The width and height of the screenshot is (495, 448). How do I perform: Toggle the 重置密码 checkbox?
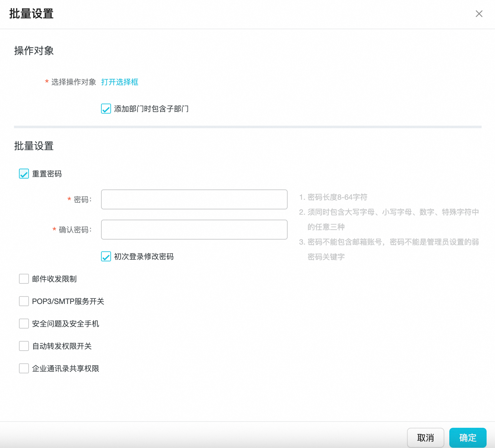[x=24, y=174]
